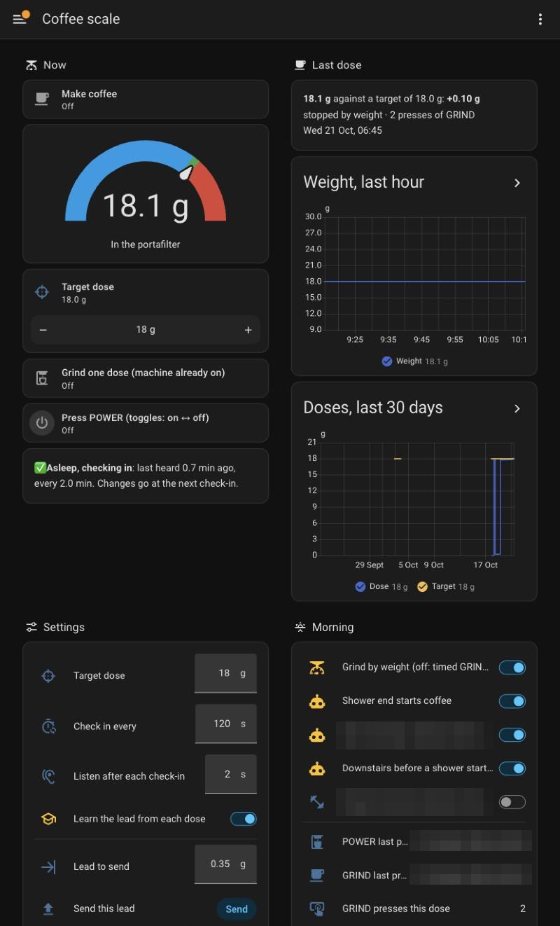Click the Learn the lead graduation cap icon
Viewport: 560px width, 926px height.
(48, 818)
